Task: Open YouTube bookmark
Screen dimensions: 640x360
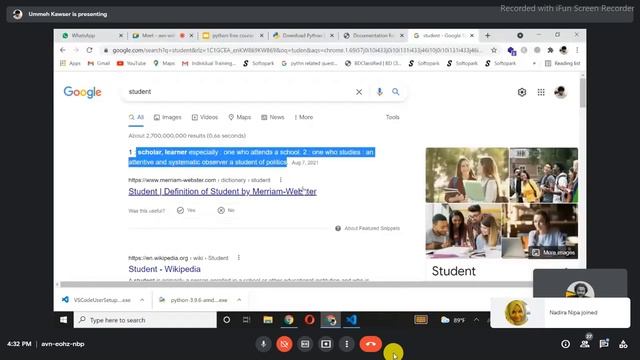Action: click(x=131, y=64)
